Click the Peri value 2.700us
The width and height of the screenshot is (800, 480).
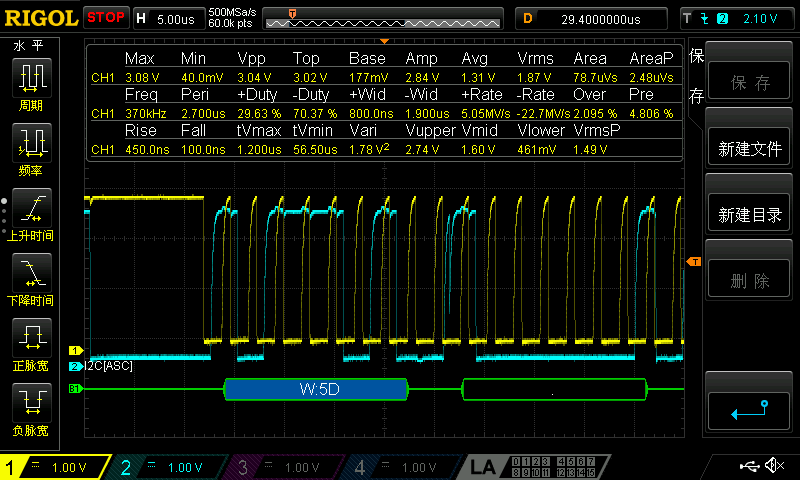coord(203,113)
